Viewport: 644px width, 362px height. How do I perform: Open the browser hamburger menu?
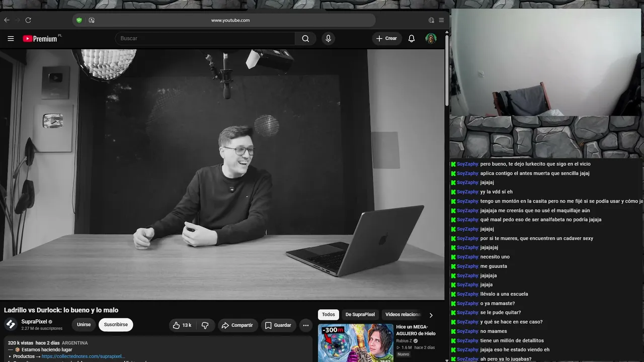[441, 20]
